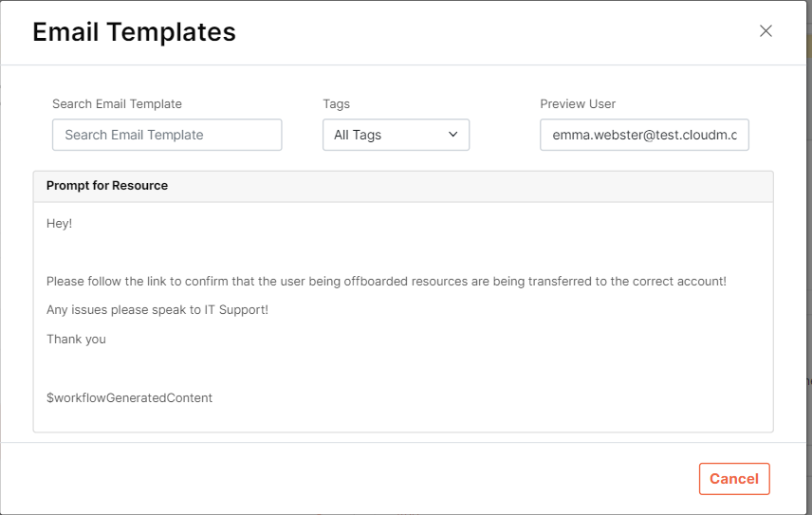Click the 'Any issues please speak to IT Support!' line
This screenshot has width=812, height=515.
(x=157, y=310)
